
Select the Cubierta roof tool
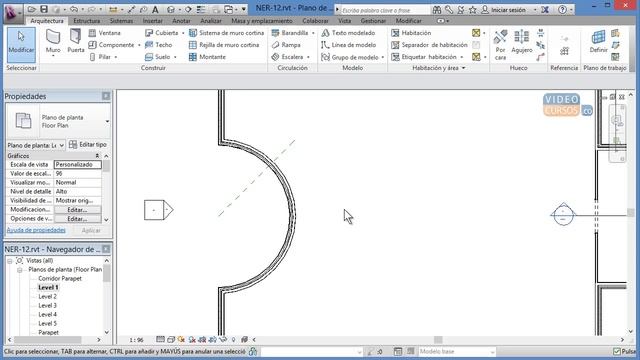(162, 33)
